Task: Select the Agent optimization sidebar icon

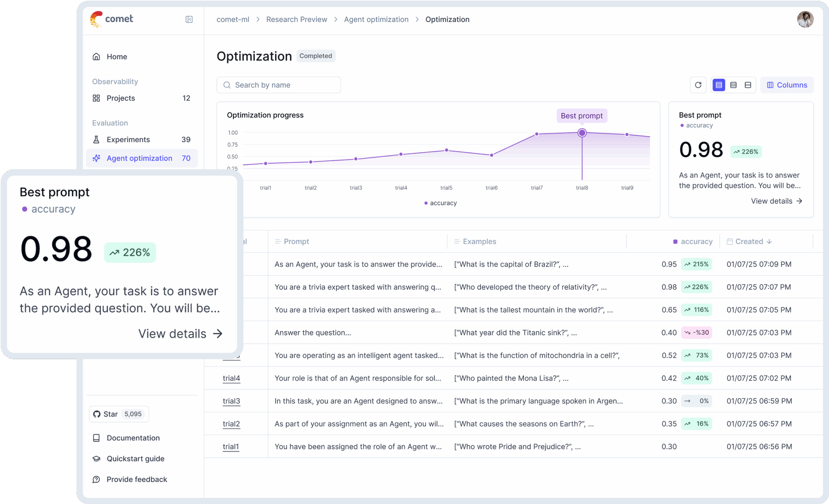Action: click(x=96, y=158)
